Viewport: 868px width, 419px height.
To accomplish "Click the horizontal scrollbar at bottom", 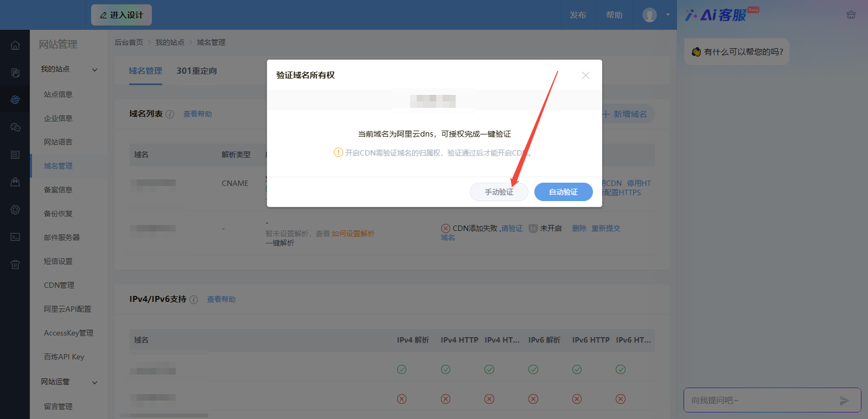I will point(164,416).
